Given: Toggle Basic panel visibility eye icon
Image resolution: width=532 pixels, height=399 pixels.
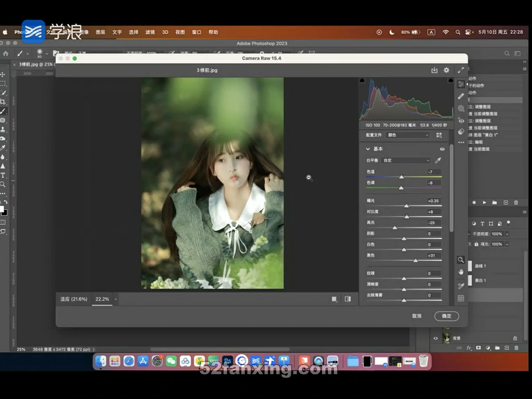Looking at the screenshot, I should (442, 149).
